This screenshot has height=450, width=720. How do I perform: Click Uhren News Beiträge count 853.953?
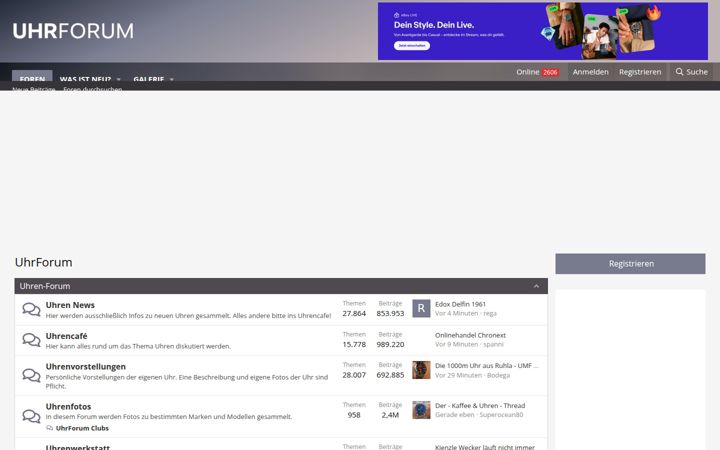390,313
